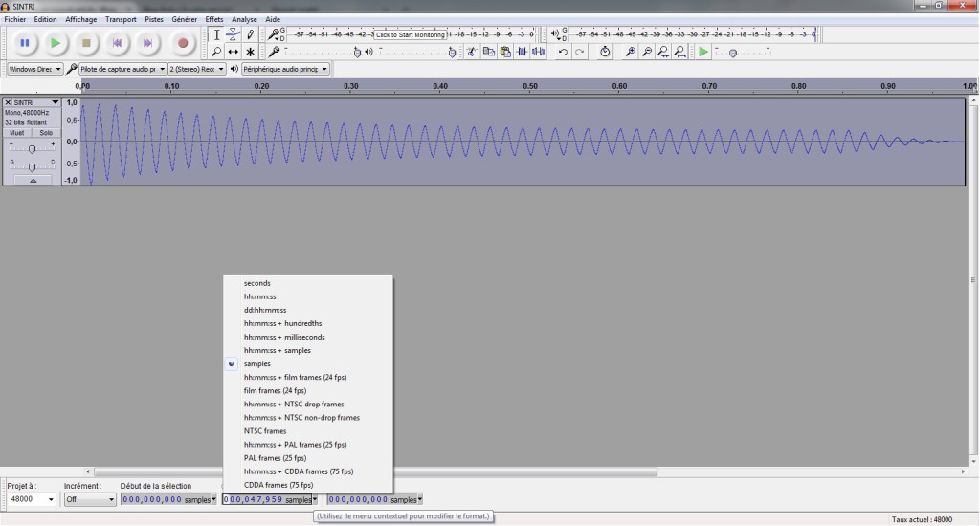Viewport: 980px width, 526px height.
Task: Select the Envelope tool
Action: pyautogui.click(x=234, y=35)
